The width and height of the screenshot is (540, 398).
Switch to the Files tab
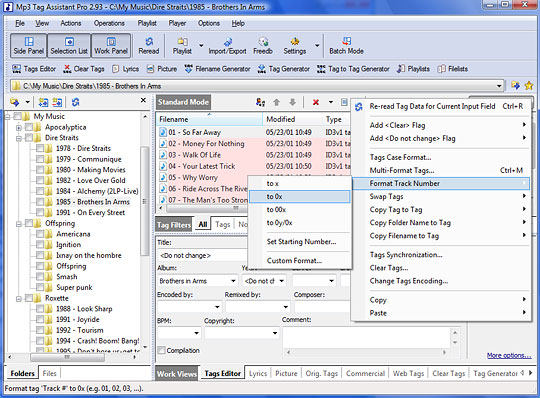tap(49, 374)
